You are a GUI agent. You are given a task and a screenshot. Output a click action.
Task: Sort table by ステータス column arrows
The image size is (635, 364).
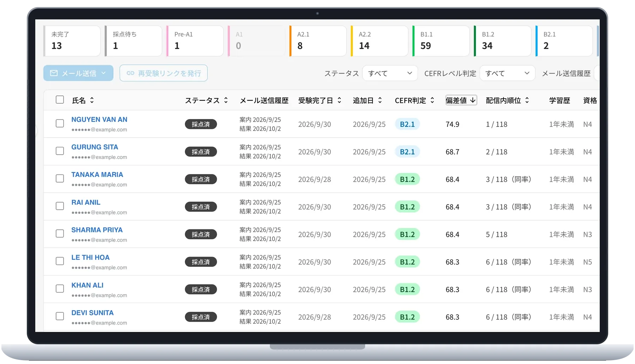(x=226, y=100)
